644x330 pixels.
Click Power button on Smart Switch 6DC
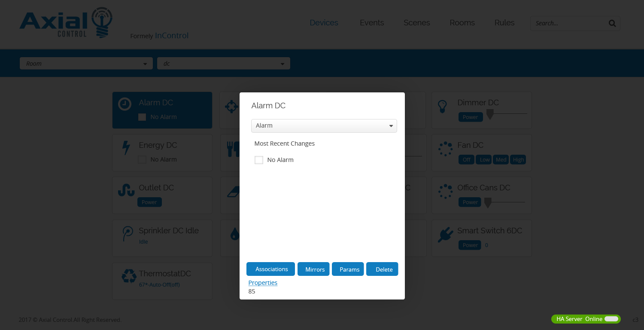click(471, 245)
